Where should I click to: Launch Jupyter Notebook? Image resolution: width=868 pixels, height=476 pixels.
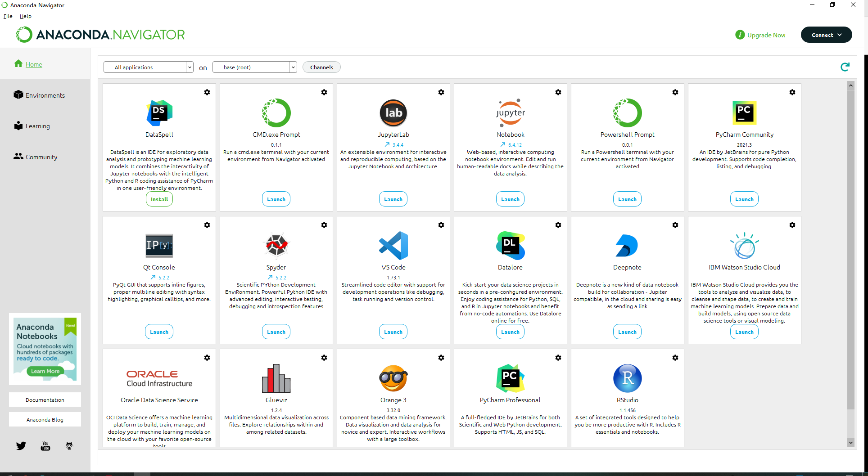511,199
